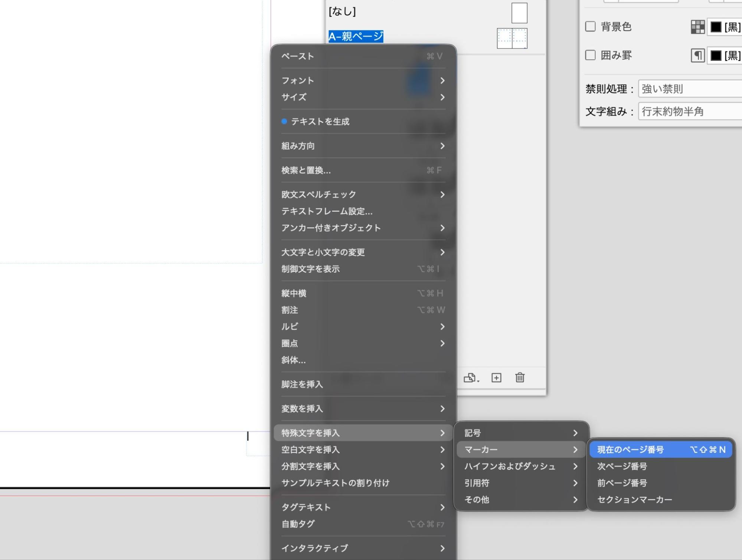Expand the サイズ submenu
The height and width of the screenshot is (560, 742).
click(363, 97)
